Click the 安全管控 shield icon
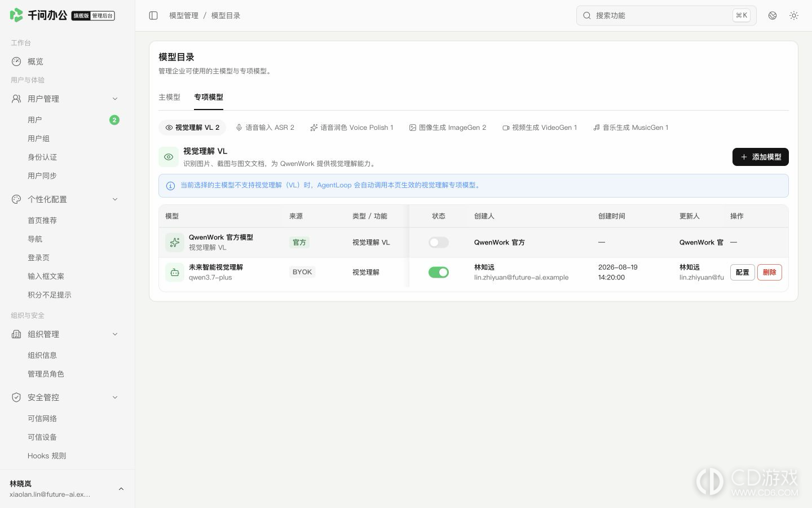This screenshot has height=508, width=812. pos(16,397)
